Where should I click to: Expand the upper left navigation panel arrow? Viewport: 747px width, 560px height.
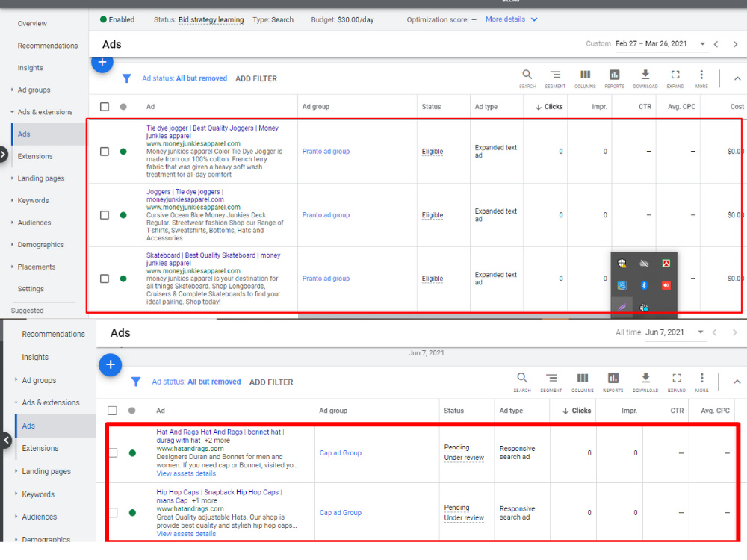pos(3,154)
